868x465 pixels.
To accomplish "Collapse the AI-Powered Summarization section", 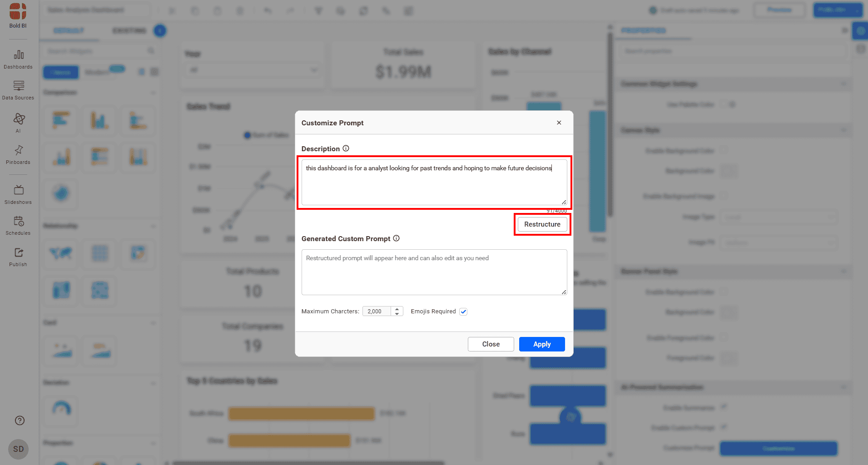I will [x=843, y=387].
